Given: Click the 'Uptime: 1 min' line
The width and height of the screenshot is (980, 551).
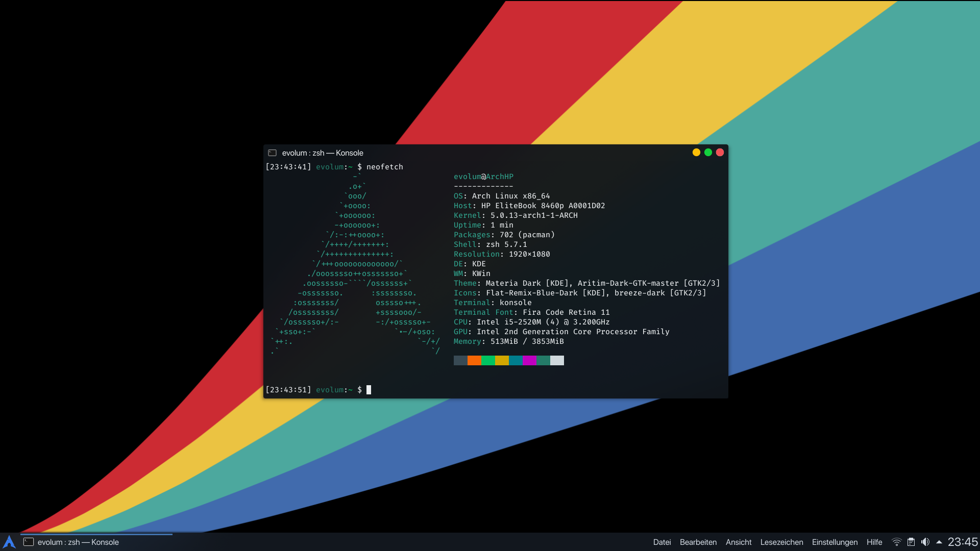Looking at the screenshot, I should (483, 225).
